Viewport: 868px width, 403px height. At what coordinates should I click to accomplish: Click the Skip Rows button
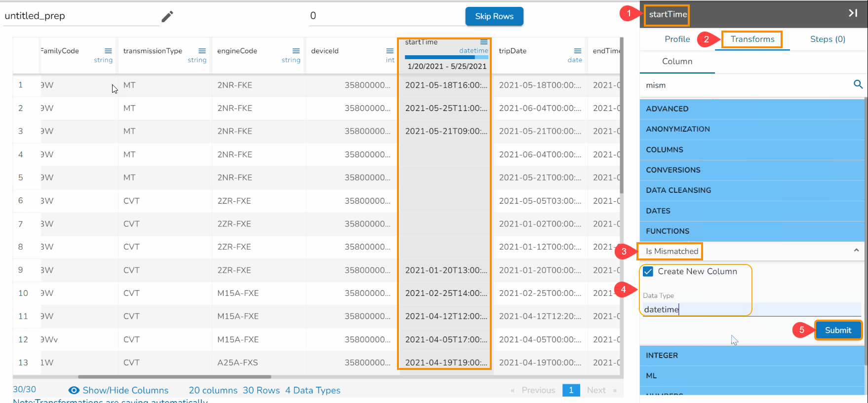click(494, 16)
